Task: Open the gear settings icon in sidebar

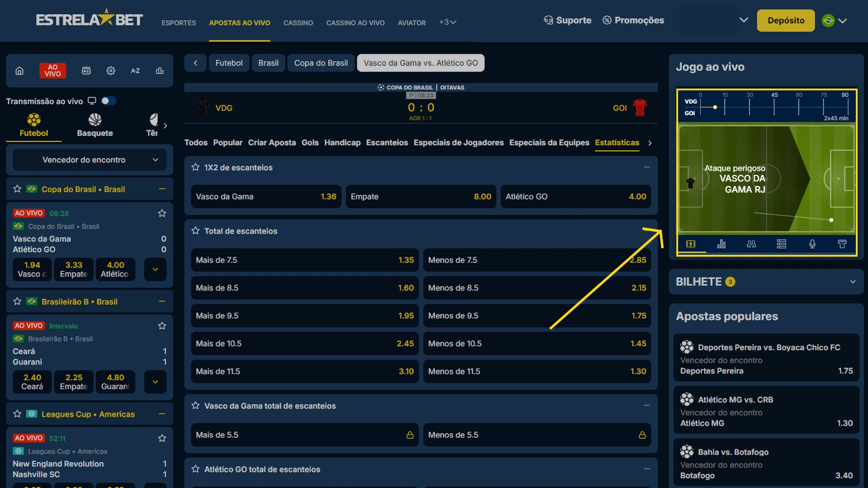Action: pyautogui.click(x=111, y=71)
